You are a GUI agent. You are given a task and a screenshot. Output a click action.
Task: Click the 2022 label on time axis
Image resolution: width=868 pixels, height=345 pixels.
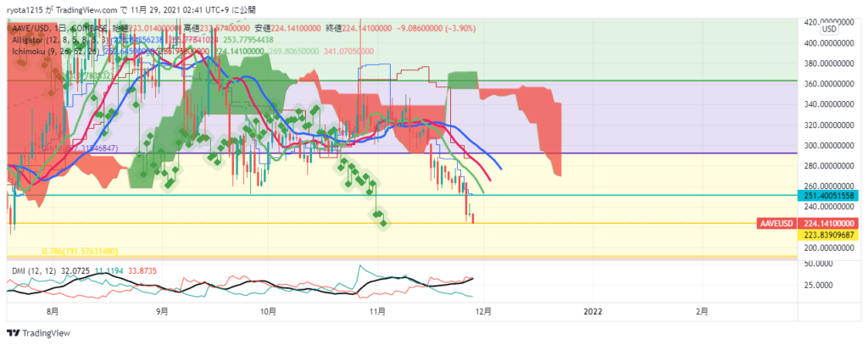pyautogui.click(x=593, y=311)
